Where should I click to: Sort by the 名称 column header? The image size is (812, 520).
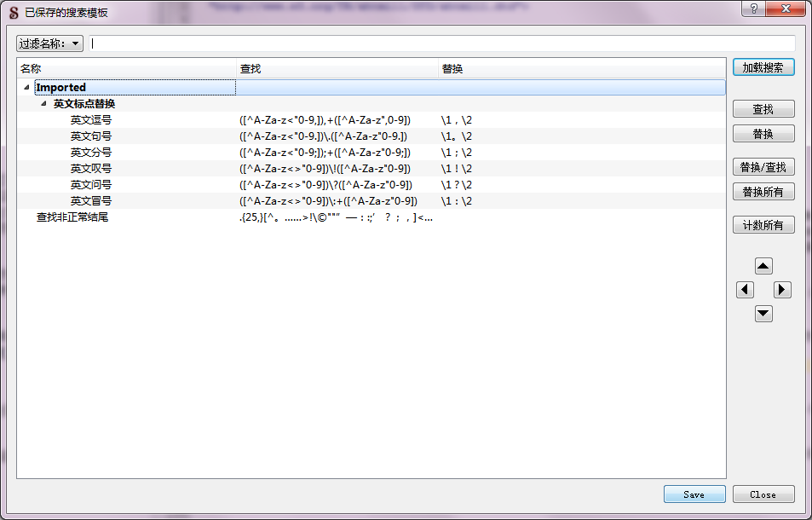125,68
